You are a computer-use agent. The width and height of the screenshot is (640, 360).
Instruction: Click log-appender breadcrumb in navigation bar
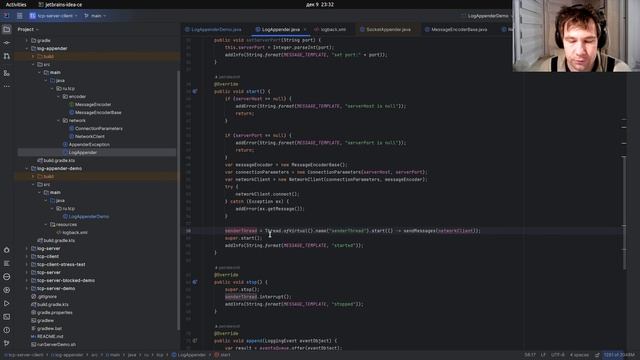point(67,355)
